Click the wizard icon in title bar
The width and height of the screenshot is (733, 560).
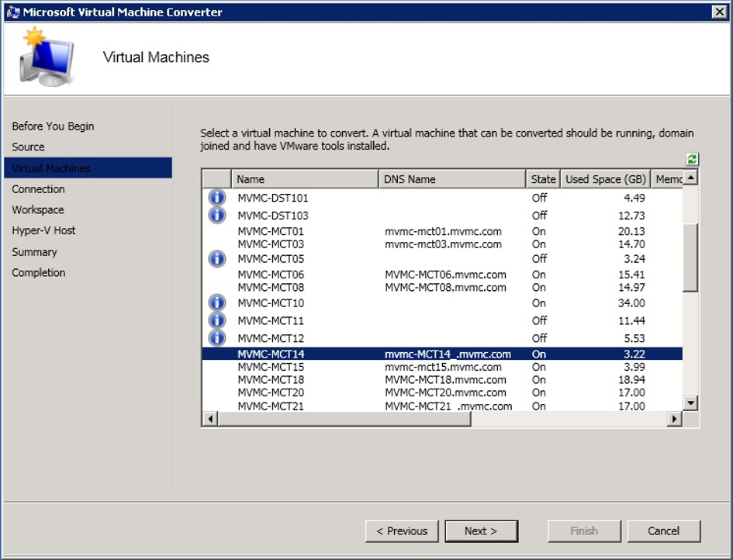[13, 12]
